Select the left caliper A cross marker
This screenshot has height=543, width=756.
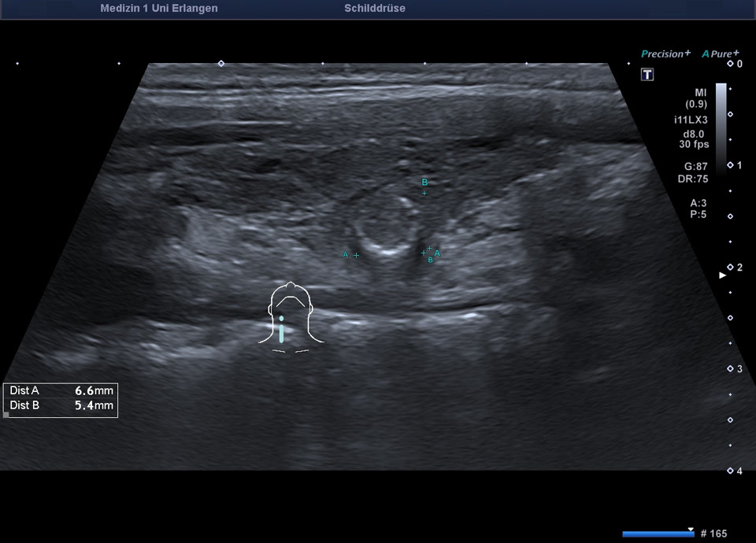point(356,255)
